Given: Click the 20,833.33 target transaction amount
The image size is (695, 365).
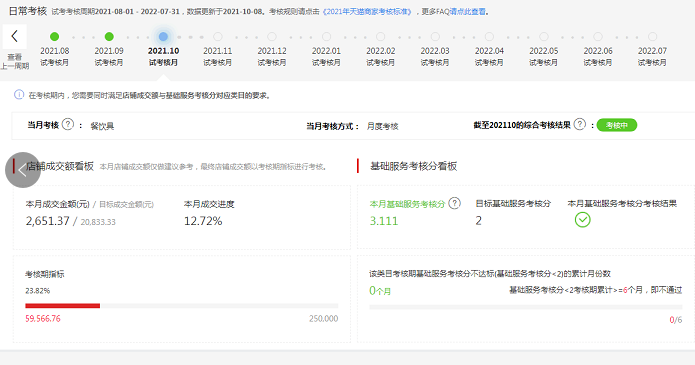Looking at the screenshot, I should [98, 222].
